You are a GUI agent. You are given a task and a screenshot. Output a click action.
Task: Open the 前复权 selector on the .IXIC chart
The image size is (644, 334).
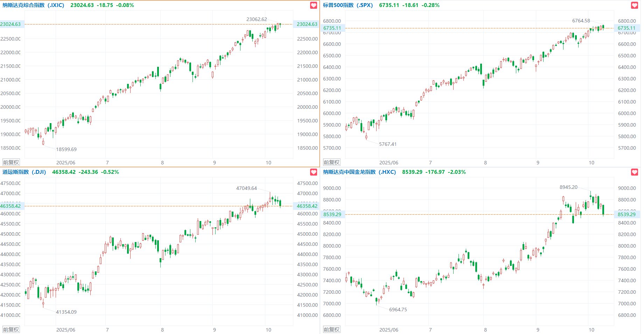coord(11,162)
